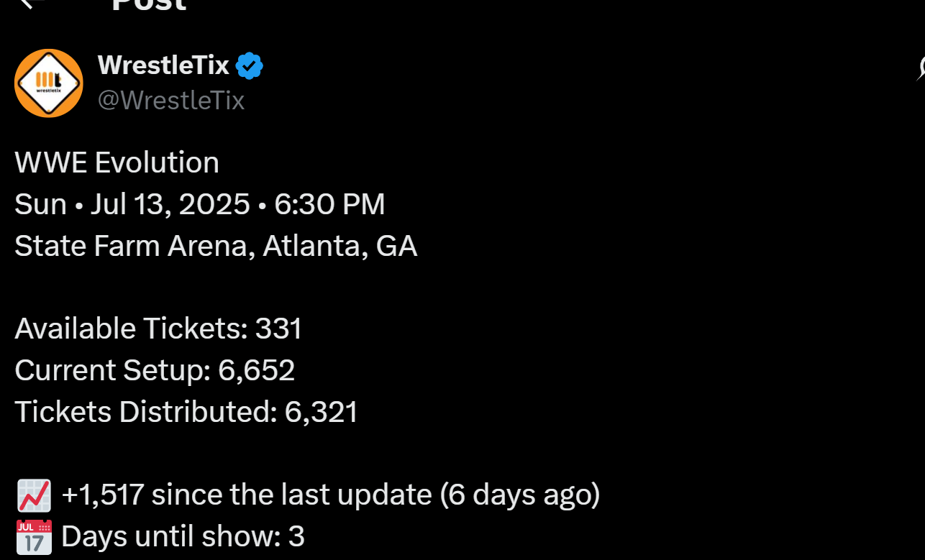The height and width of the screenshot is (560, 925).
Task: Click the Post header title
Action: (x=149, y=5)
